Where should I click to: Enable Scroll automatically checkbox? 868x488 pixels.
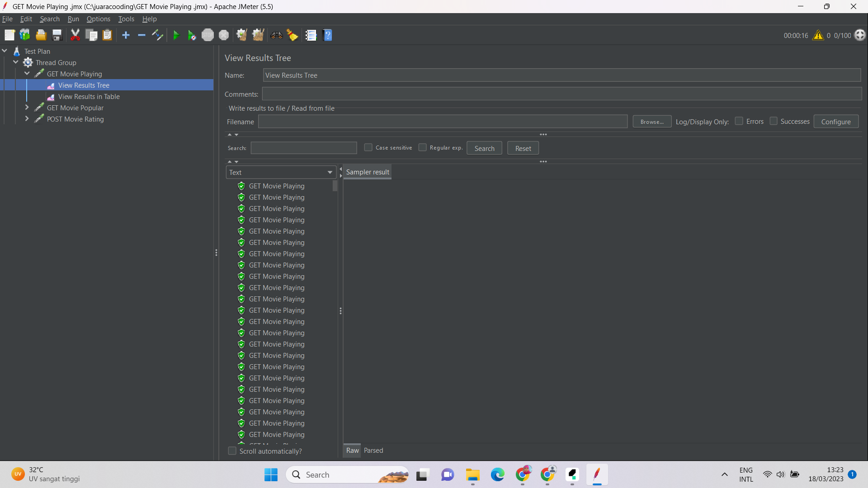(232, 450)
